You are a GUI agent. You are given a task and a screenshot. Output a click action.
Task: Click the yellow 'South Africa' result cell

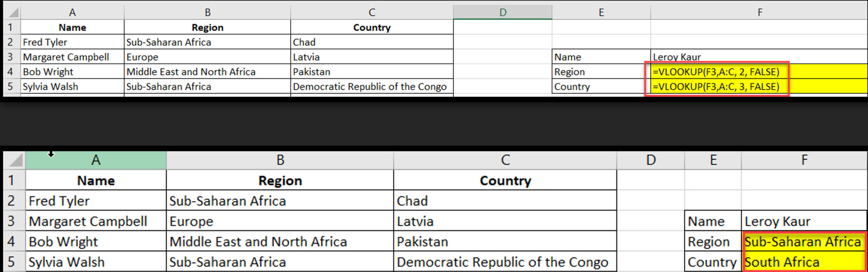(804, 261)
